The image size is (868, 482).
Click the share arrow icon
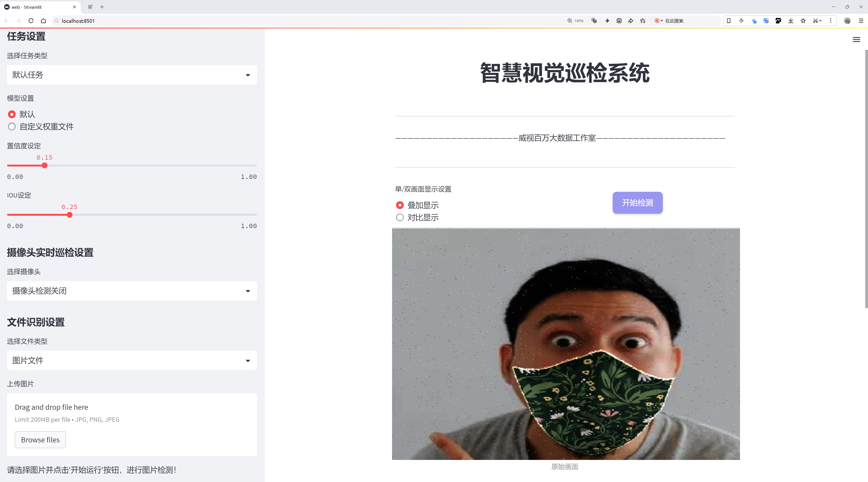click(x=631, y=21)
